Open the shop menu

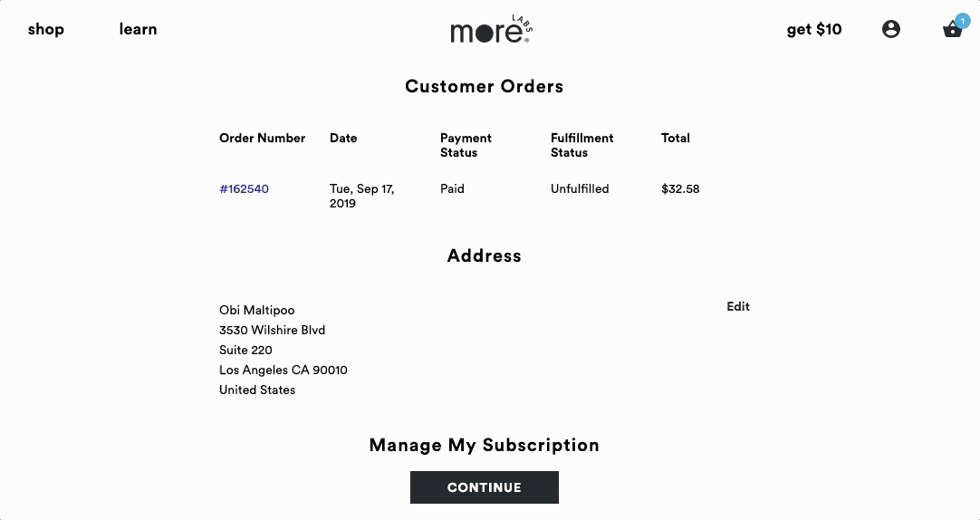[x=46, y=29]
